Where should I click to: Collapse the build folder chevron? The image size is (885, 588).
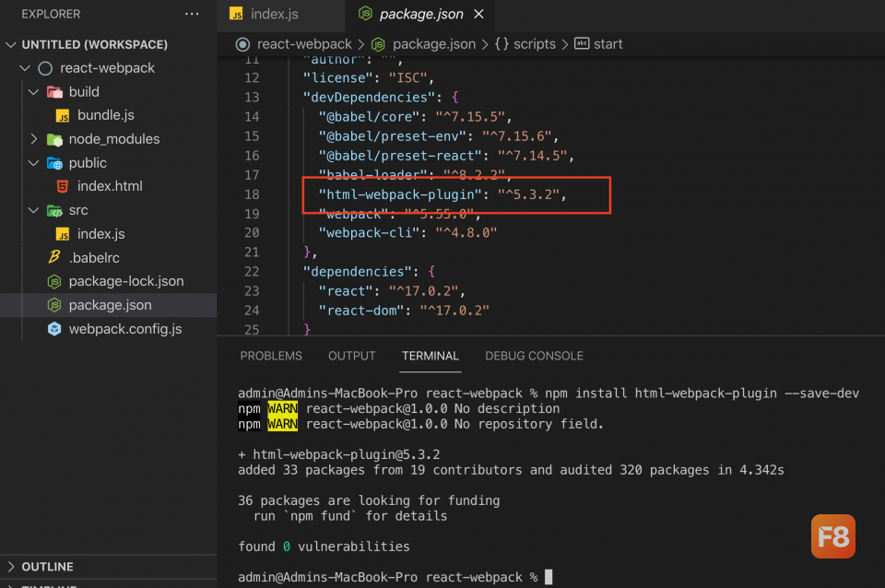[34, 92]
